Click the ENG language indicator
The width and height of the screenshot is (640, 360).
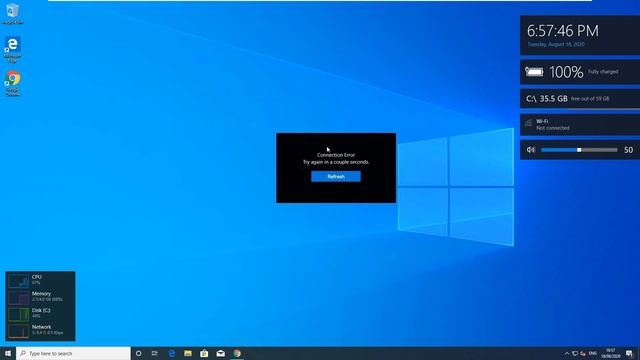pos(593,353)
